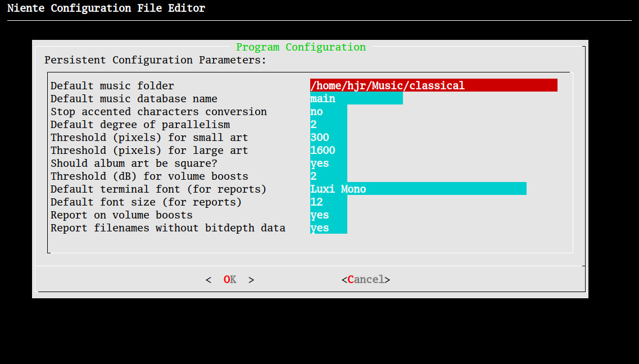This screenshot has width=639, height=364.
Task: Click the 'Persistent Configuration Parameters:' heading
Action: point(155,60)
